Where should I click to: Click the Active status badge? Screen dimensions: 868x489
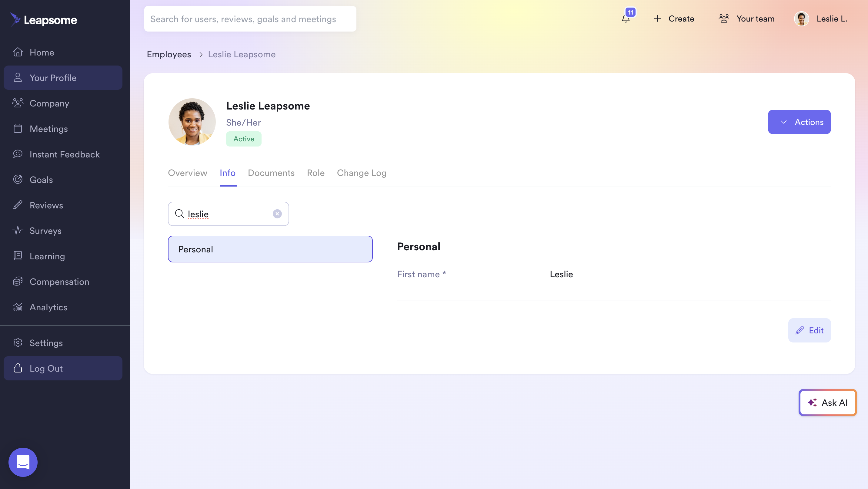(x=244, y=139)
